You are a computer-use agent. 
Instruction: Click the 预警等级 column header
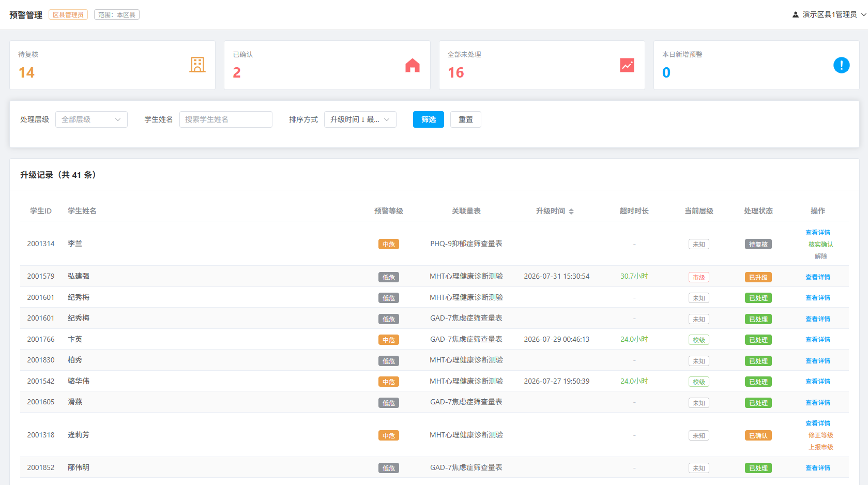[389, 211]
